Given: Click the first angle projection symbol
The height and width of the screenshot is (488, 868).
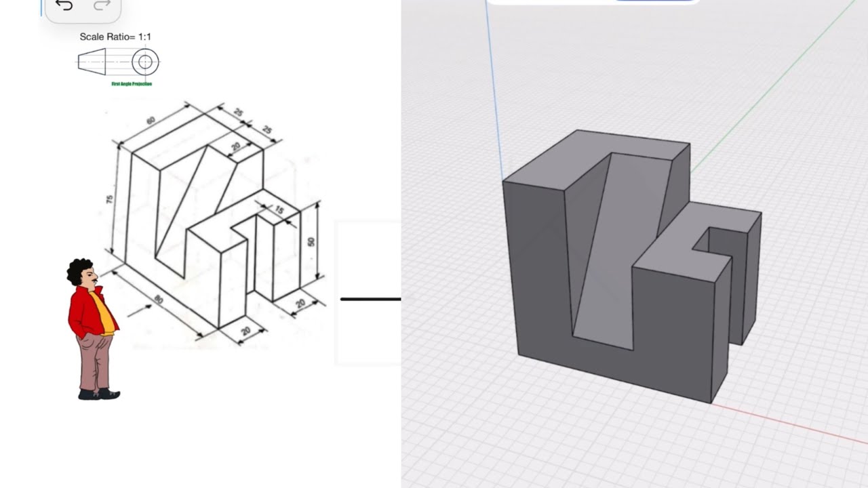Looking at the screenshot, I should coord(118,62).
